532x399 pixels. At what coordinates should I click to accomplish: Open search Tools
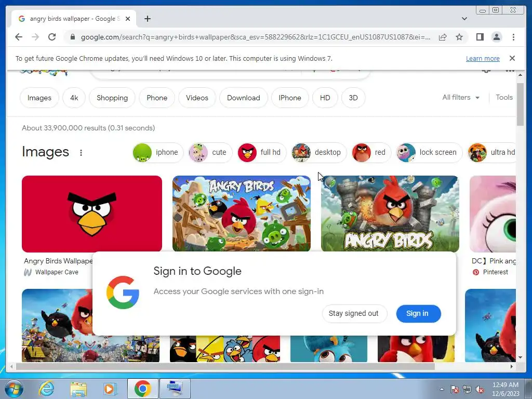pos(504,97)
